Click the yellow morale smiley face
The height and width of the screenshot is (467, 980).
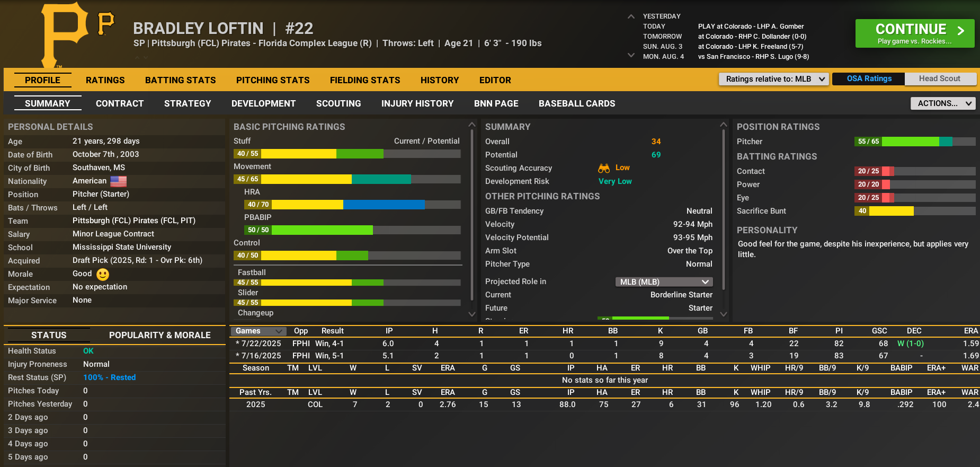103,274
